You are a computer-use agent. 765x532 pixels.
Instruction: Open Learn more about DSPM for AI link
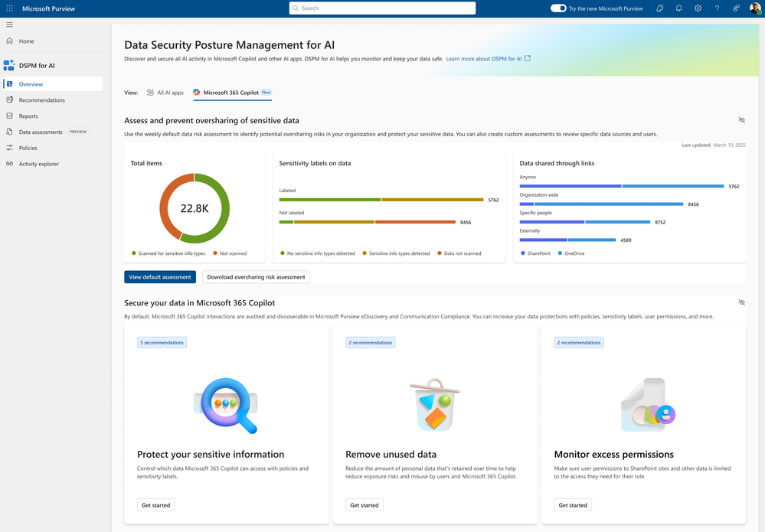coord(484,58)
